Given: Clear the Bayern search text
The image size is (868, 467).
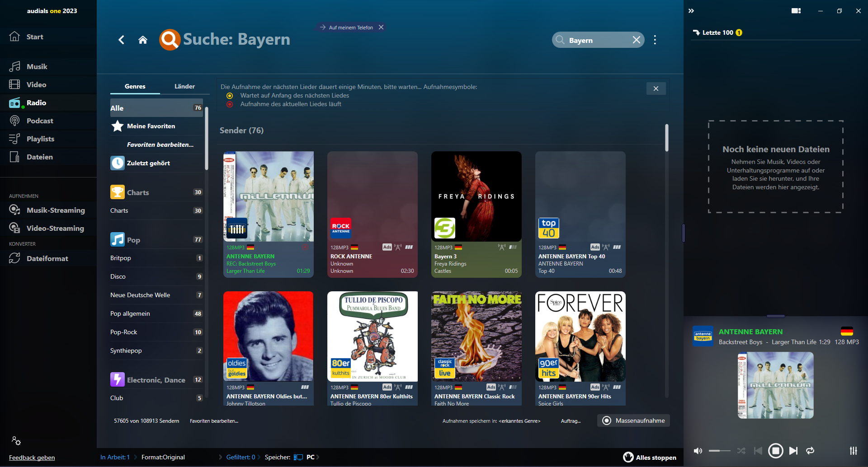Looking at the screenshot, I should point(636,40).
